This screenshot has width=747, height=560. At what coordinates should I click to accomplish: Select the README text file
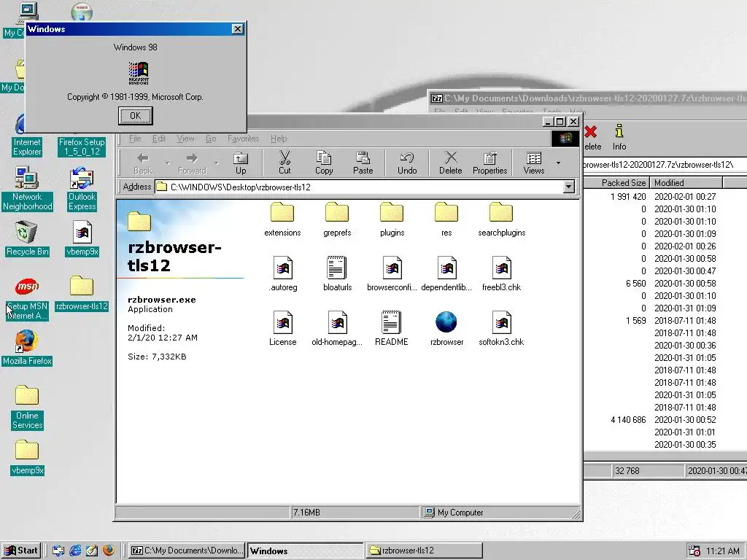[391, 329]
